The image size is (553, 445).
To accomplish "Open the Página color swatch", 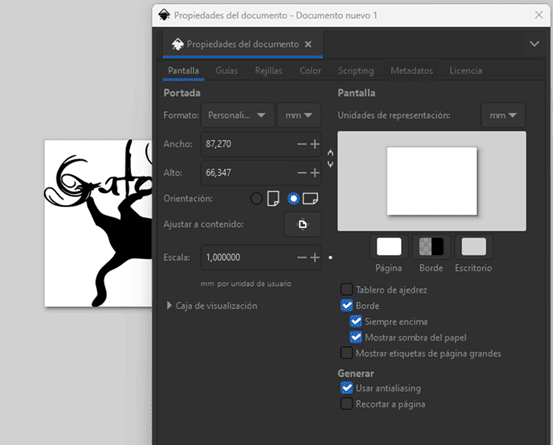I will coord(389,246).
